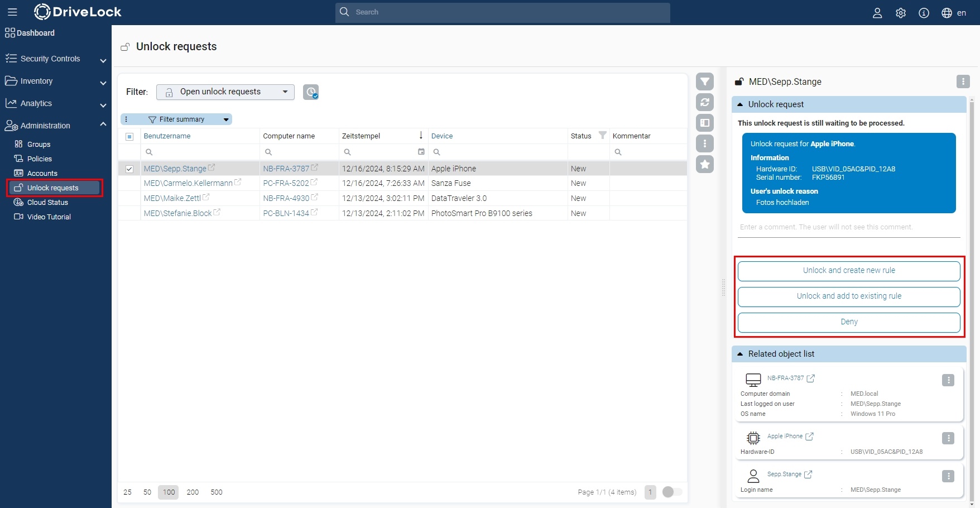Open the Open unlock requests filter dropdown
This screenshot has width=980, height=508.
tap(225, 92)
